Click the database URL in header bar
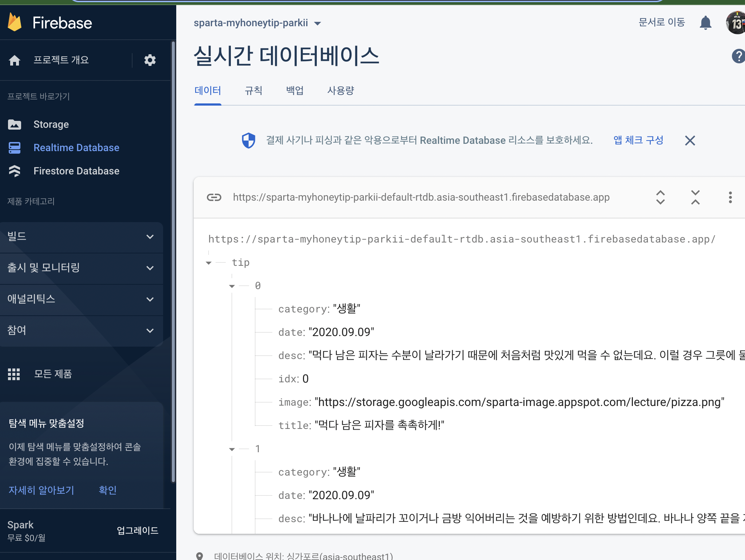This screenshot has height=560, width=745. point(421,197)
